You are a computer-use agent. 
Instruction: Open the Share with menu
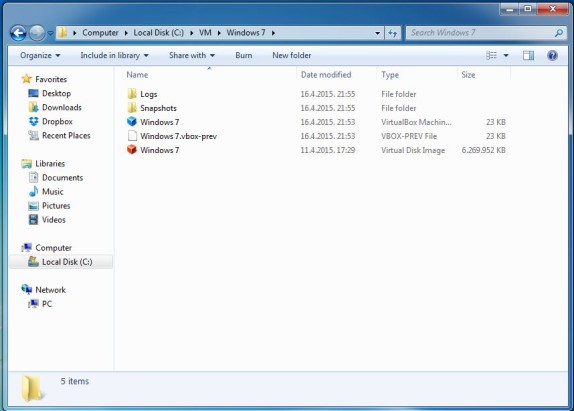(x=192, y=55)
